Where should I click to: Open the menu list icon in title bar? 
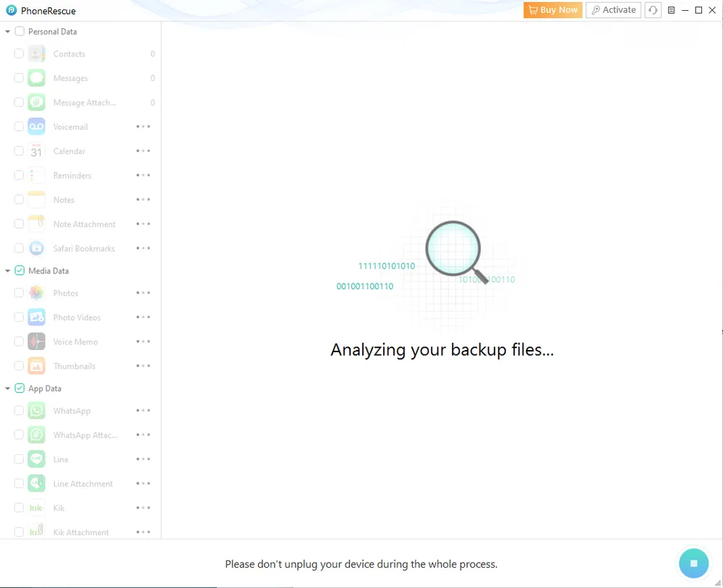tap(672, 10)
